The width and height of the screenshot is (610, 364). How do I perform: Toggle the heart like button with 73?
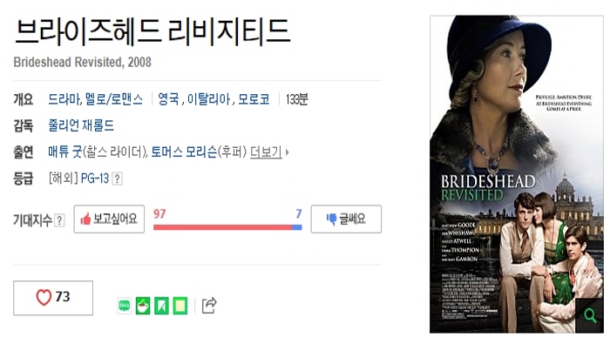[53, 298]
